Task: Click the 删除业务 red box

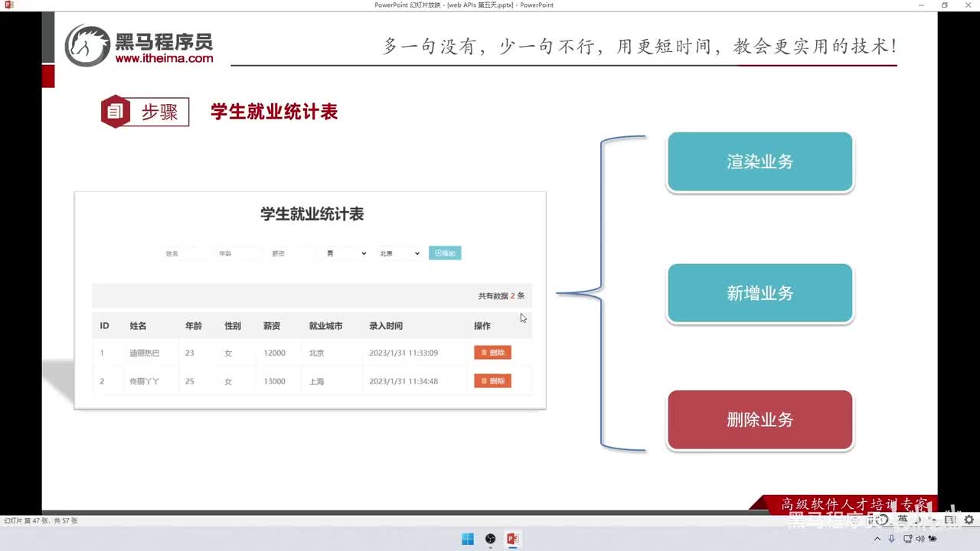Action: click(760, 419)
